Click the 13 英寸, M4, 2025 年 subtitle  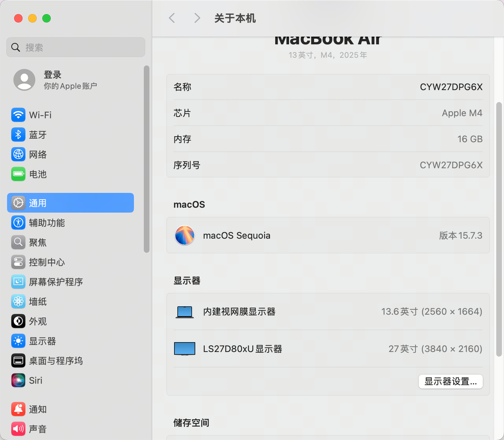328,55
